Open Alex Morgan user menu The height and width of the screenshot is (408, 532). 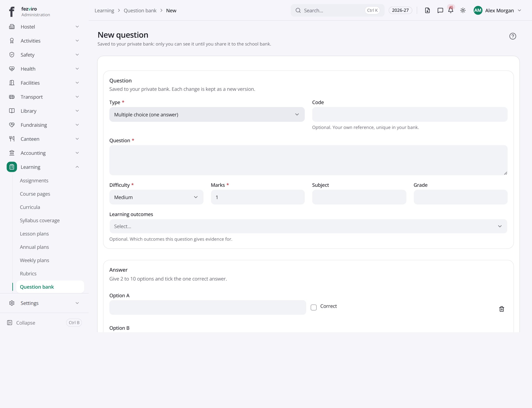pos(498,10)
